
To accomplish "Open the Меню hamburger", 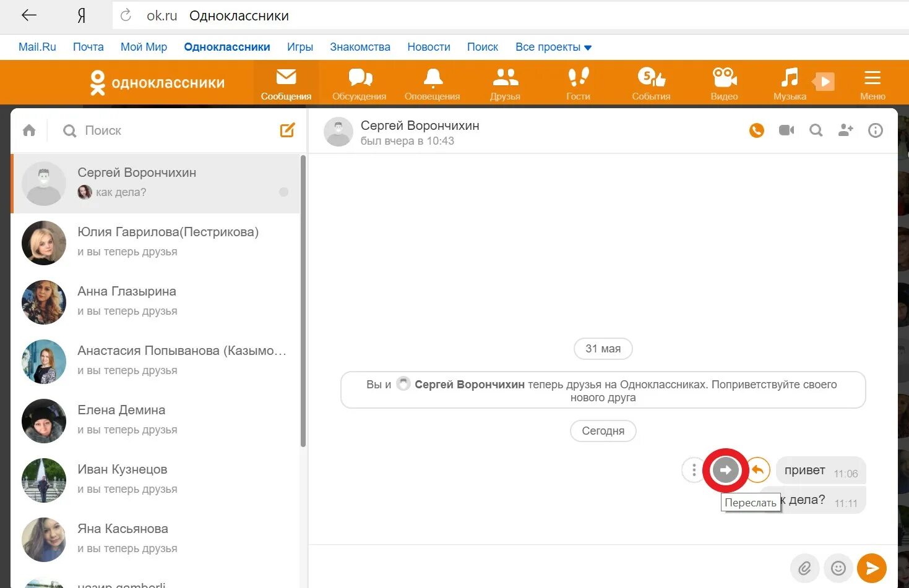I will 872,83.
